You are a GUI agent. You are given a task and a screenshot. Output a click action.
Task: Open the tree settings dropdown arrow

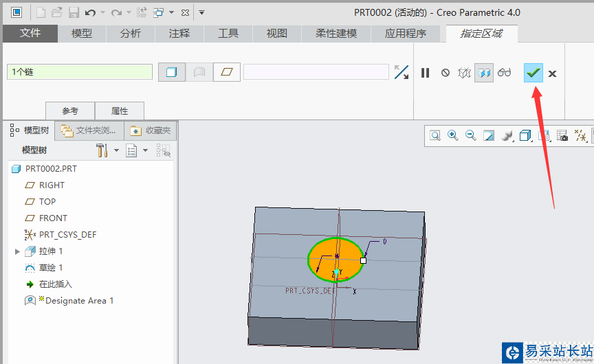(116, 150)
